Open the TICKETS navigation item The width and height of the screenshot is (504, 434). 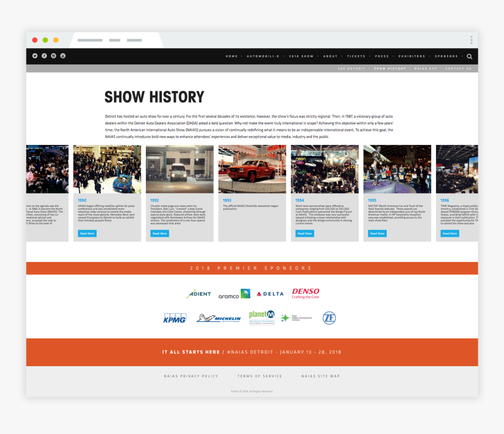tap(356, 56)
